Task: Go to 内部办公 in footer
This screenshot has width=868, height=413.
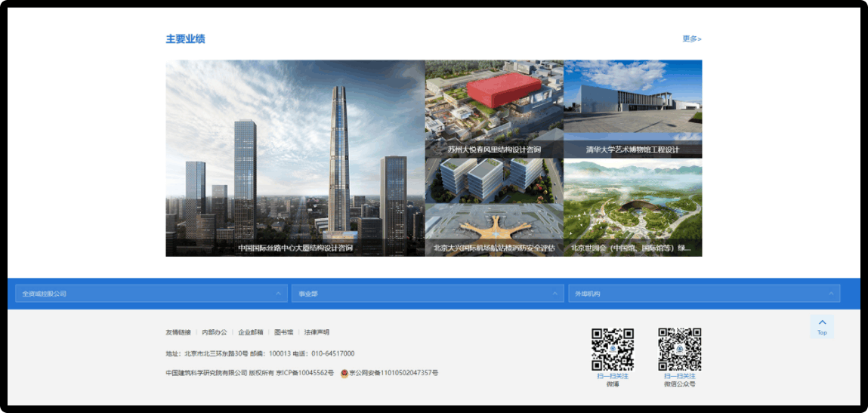Action: tap(215, 332)
